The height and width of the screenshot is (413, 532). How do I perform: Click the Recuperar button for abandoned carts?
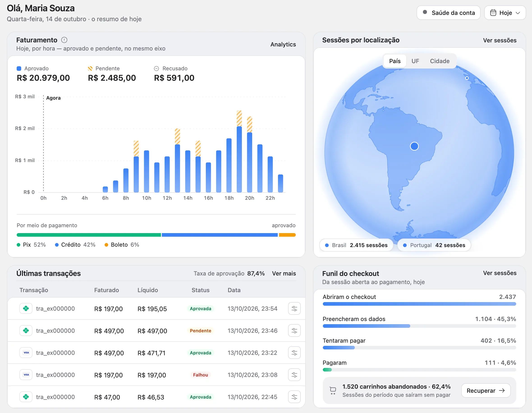pyautogui.click(x=486, y=391)
